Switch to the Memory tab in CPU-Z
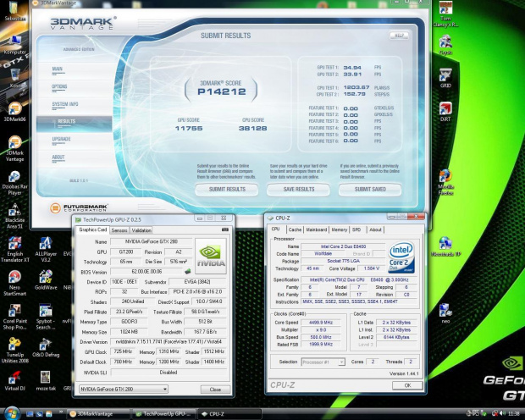 click(340, 229)
